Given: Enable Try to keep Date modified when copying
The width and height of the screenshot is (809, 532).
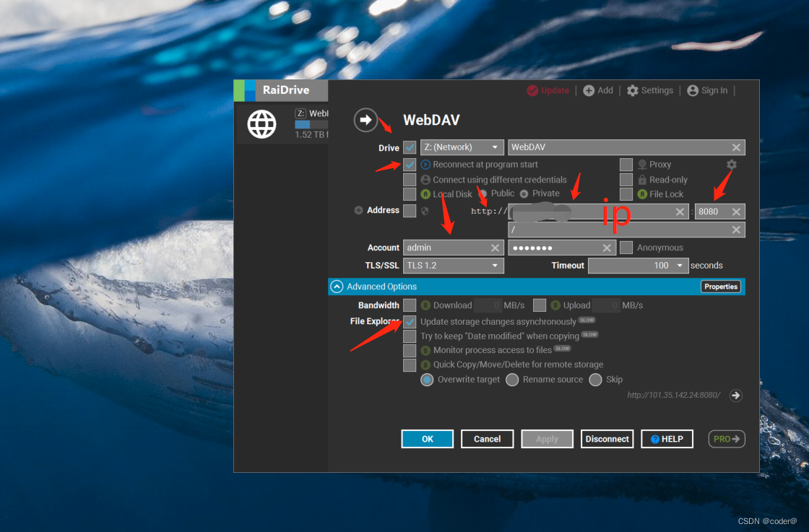Looking at the screenshot, I should [410, 336].
